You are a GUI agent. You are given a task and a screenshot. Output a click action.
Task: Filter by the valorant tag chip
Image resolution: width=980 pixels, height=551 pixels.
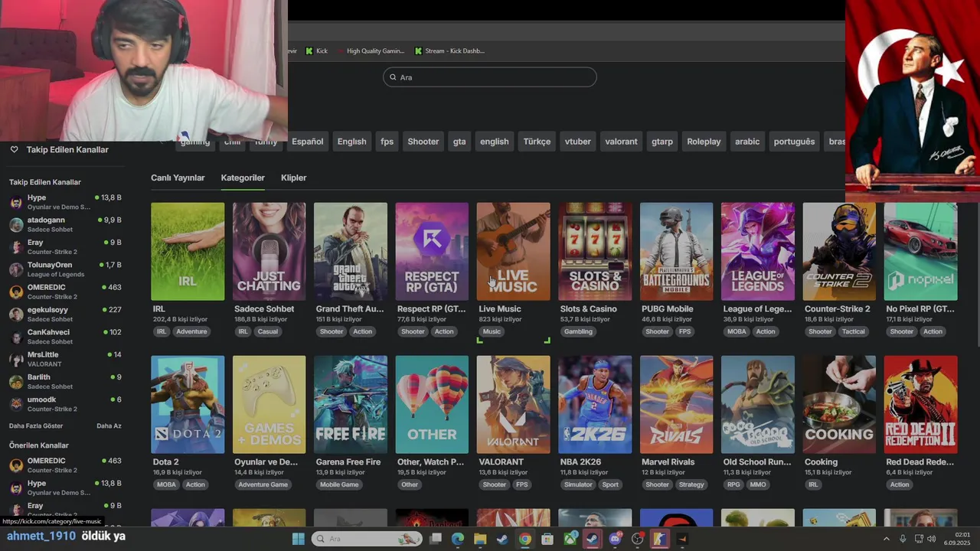621,142
